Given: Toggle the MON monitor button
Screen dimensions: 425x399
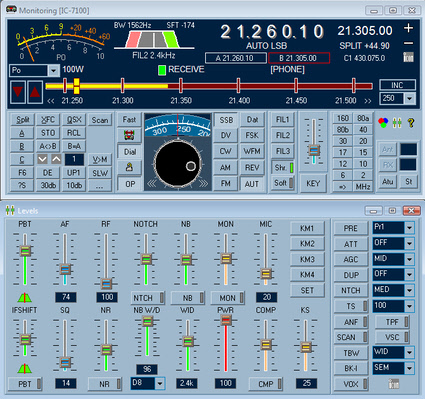Looking at the screenshot, I should [x=227, y=298].
